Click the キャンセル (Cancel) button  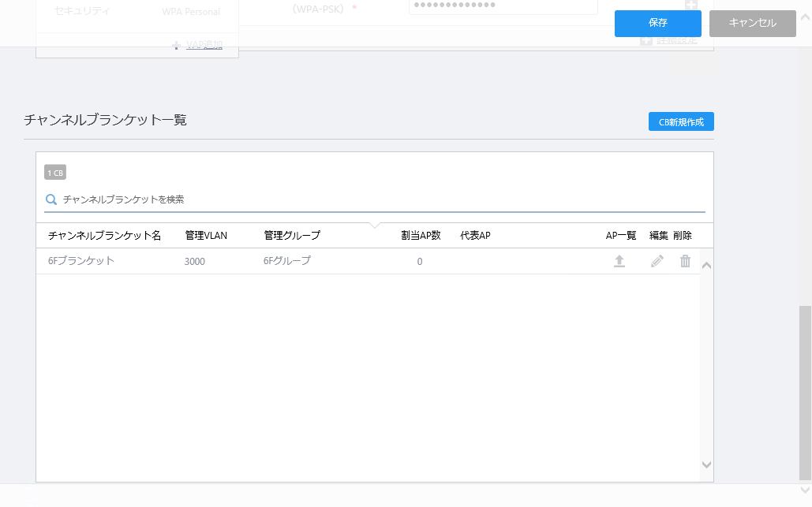coord(753,24)
